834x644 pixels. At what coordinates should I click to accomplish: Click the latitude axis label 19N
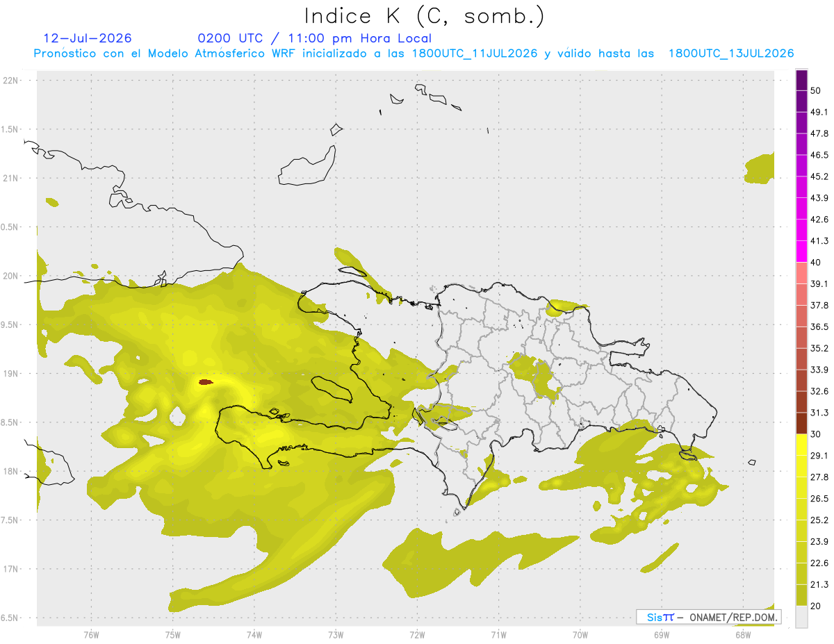click(11, 374)
